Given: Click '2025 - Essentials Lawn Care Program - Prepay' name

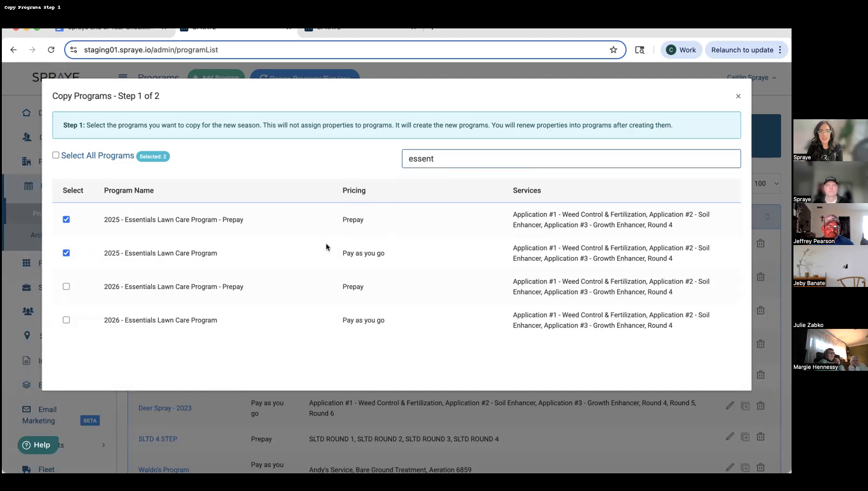Looking at the screenshot, I should tap(173, 220).
